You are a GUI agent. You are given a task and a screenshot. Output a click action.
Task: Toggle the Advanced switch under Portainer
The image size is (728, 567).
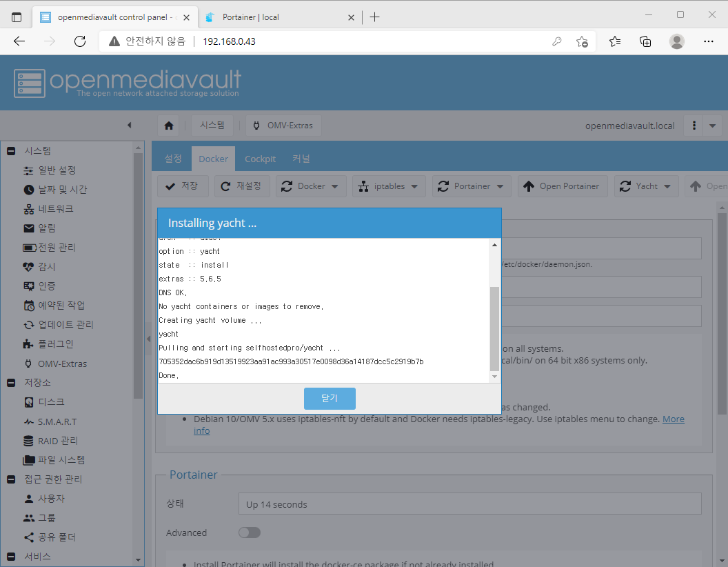pos(250,533)
